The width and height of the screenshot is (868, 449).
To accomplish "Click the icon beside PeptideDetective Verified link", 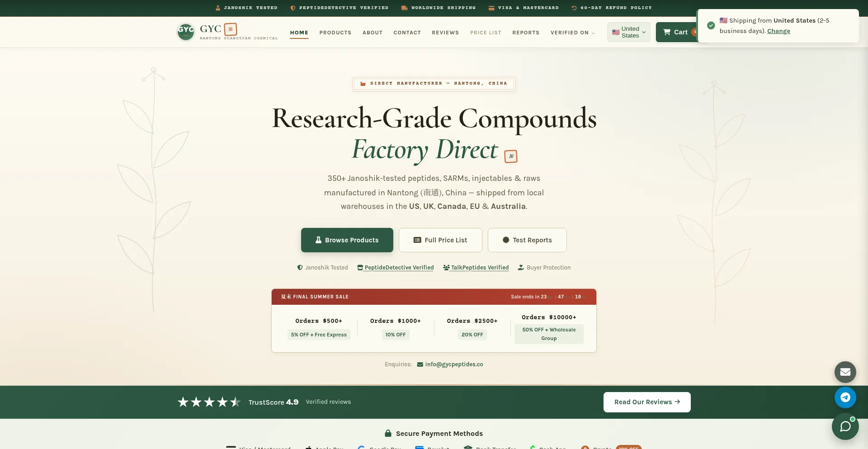I will pos(360,268).
